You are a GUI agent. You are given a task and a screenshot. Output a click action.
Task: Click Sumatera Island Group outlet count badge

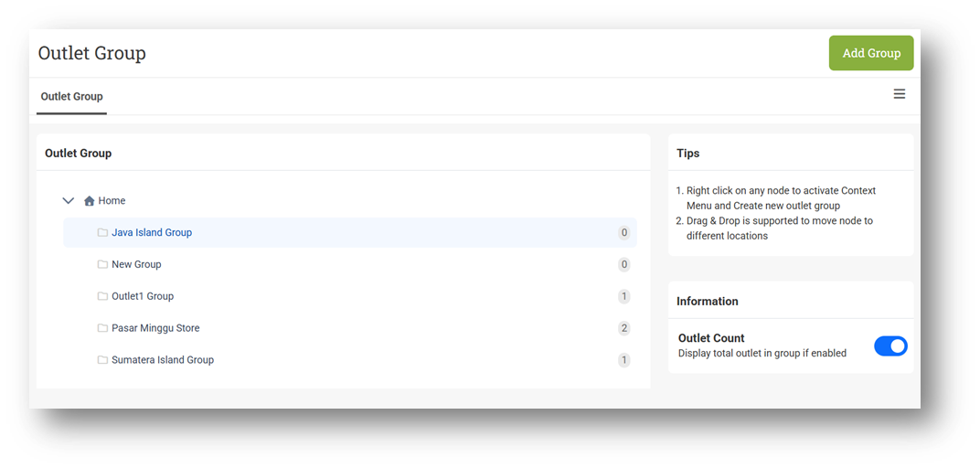[624, 360]
